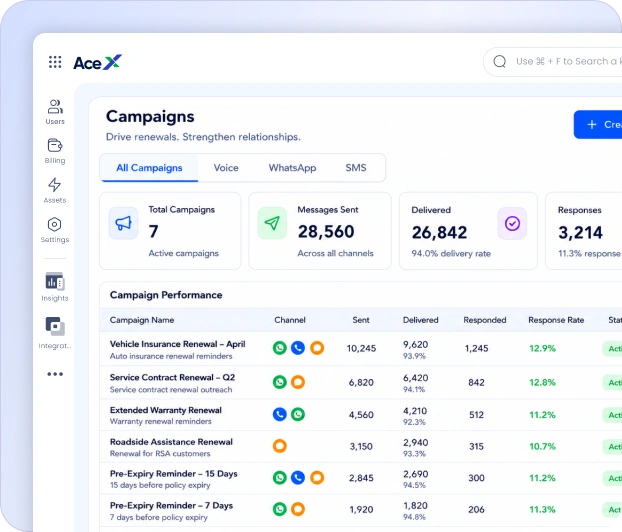This screenshot has width=622, height=532.
Task: Click the 6,820 sent value
Action: (361, 382)
